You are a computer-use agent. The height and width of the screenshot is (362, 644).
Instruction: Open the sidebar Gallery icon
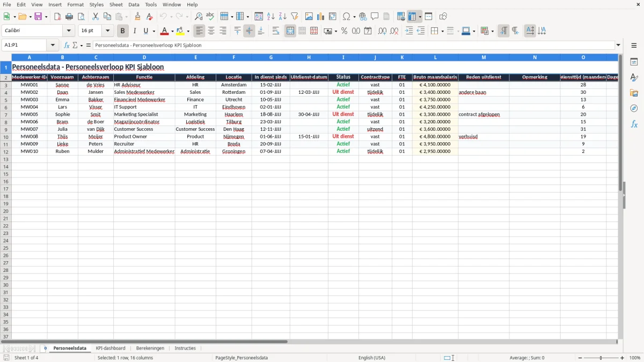(634, 93)
